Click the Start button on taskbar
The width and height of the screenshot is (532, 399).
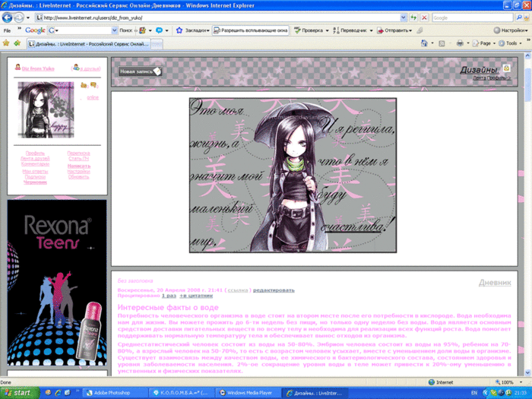20,393
